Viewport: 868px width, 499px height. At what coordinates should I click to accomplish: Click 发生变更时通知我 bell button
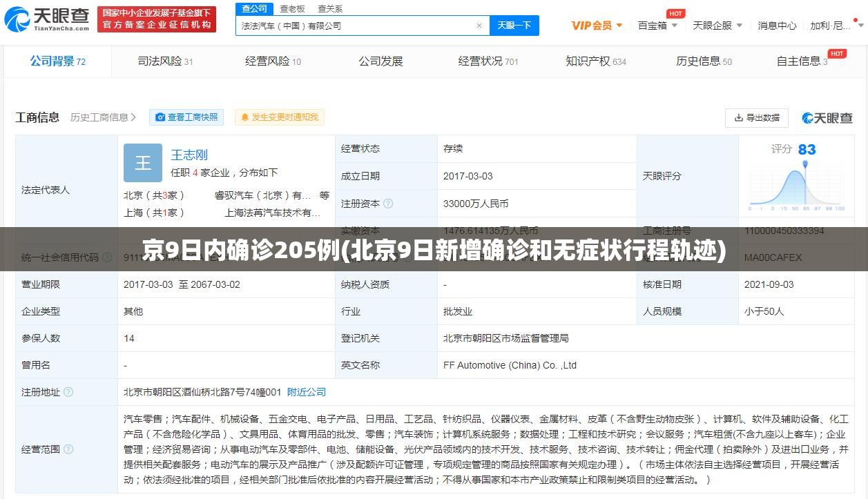coord(279,117)
